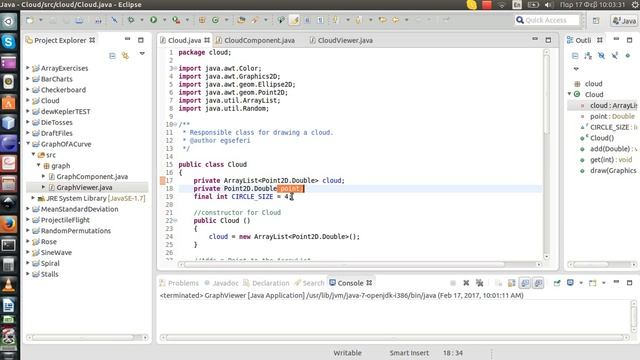Click the editor vertical scrollbar
This screenshot has width=640, height=360.
tap(547, 94)
